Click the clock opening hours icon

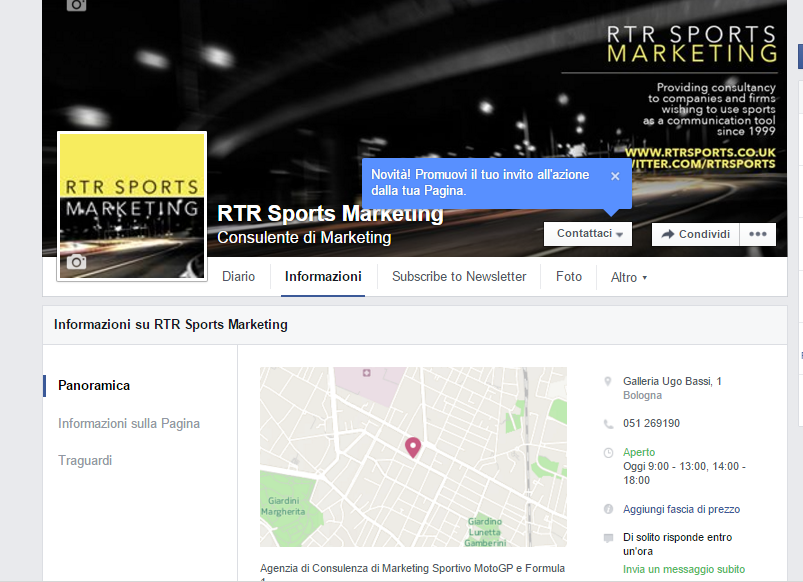pos(608,453)
